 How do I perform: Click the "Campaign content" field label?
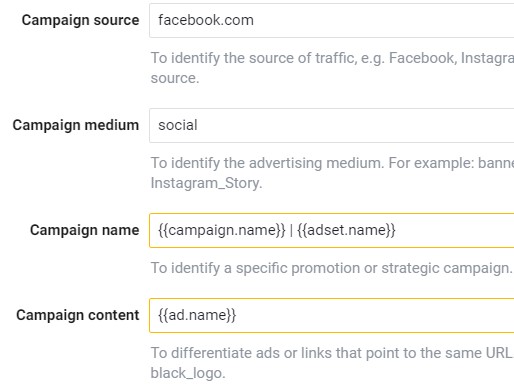78,315
